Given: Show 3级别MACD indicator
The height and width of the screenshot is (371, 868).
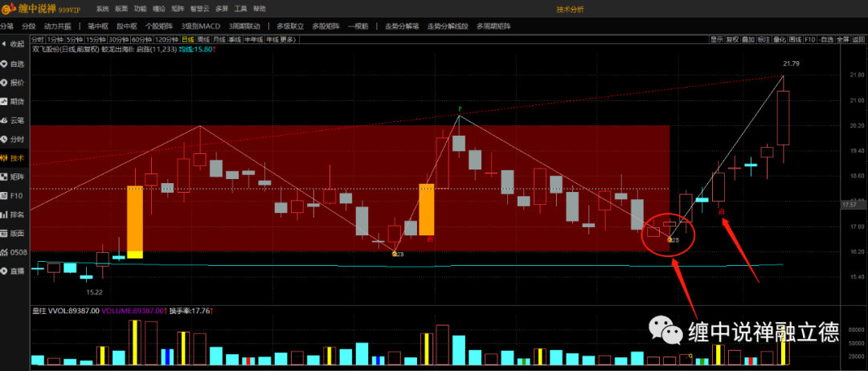Looking at the screenshot, I should click(x=200, y=26).
